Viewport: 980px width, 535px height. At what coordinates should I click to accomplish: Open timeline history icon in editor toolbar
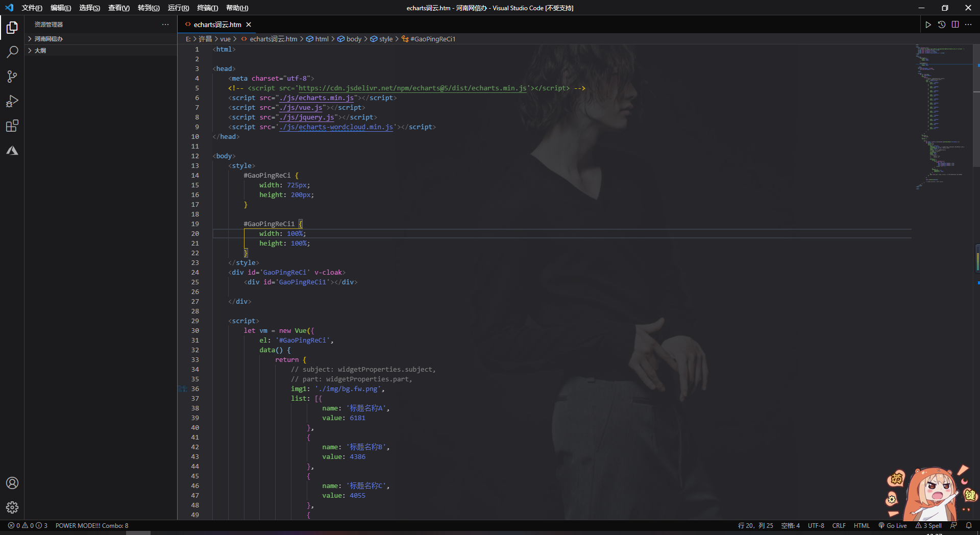click(x=942, y=25)
